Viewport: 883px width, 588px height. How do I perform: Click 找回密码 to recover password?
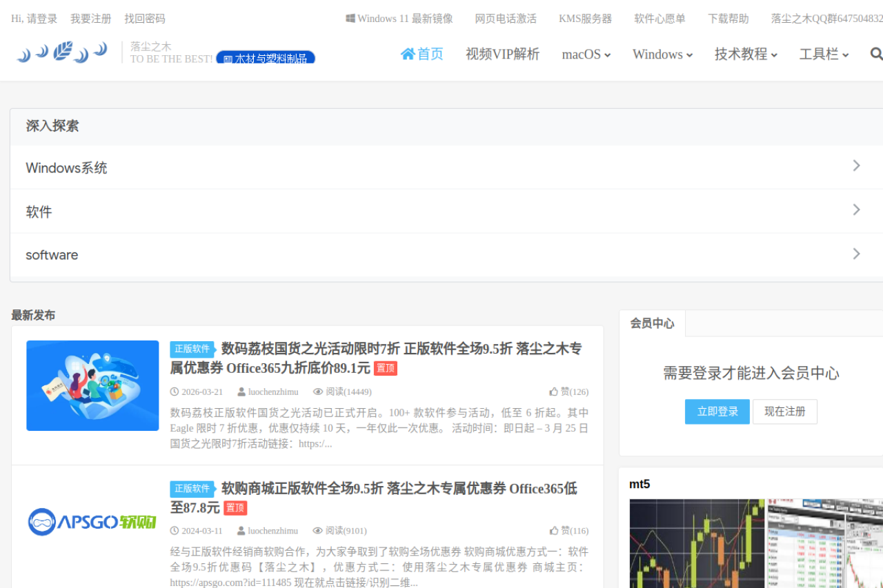[x=145, y=19]
